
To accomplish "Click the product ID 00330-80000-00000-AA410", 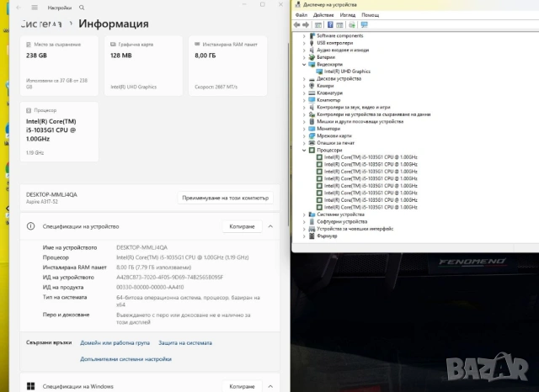I will pyautogui.click(x=150, y=287).
